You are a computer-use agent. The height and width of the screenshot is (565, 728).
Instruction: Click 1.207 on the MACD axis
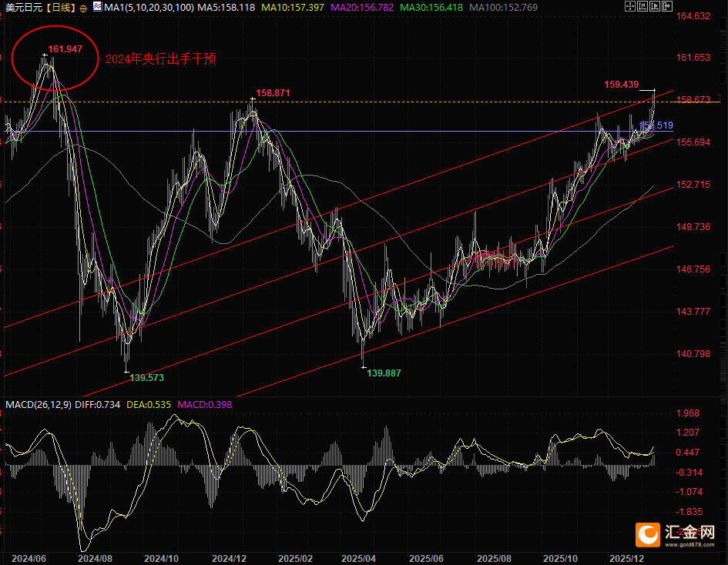pos(688,433)
